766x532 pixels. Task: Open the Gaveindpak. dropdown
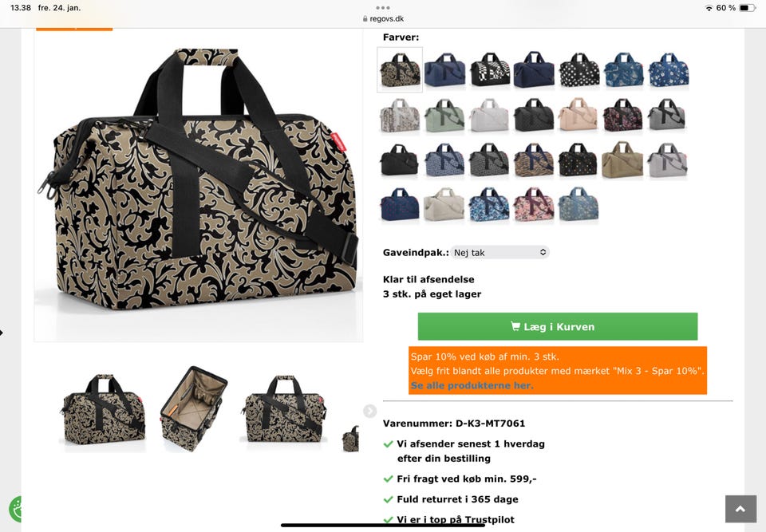pyautogui.click(x=499, y=252)
